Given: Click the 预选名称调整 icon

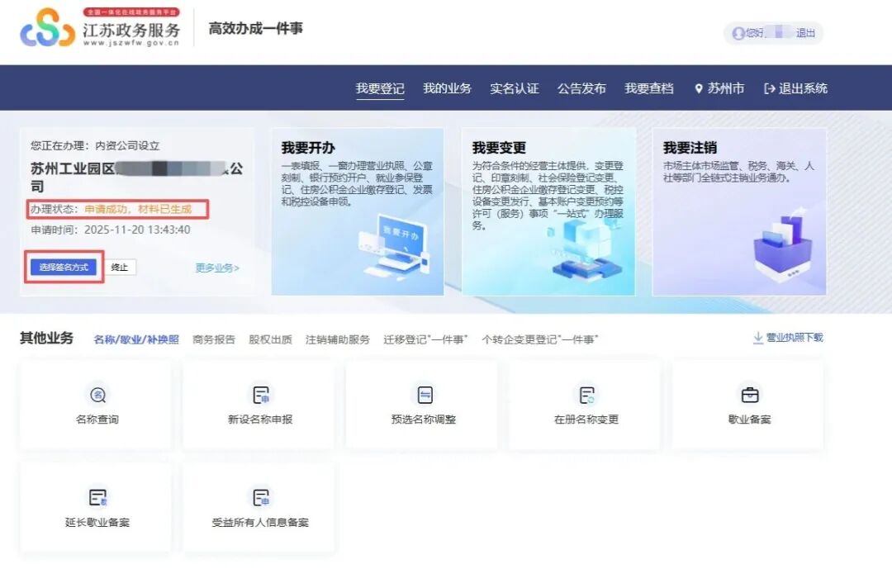Looking at the screenshot, I should (x=425, y=395).
